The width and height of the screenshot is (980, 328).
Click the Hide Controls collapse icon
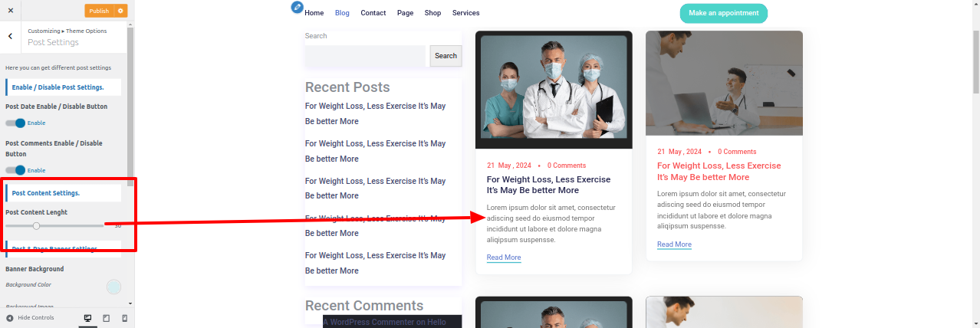tap(10, 317)
